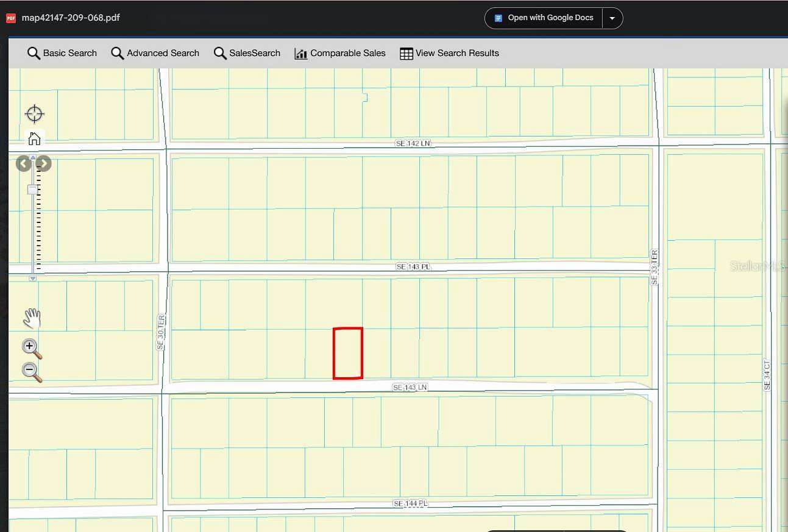Select the pan hand tool
The height and width of the screenshot is (532, 788).
coord(31,317)
